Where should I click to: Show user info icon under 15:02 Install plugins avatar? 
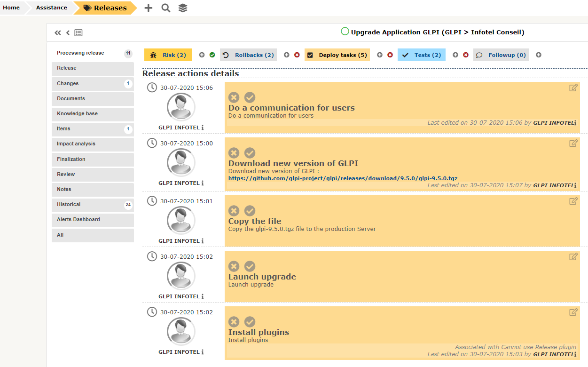[203, 352]
